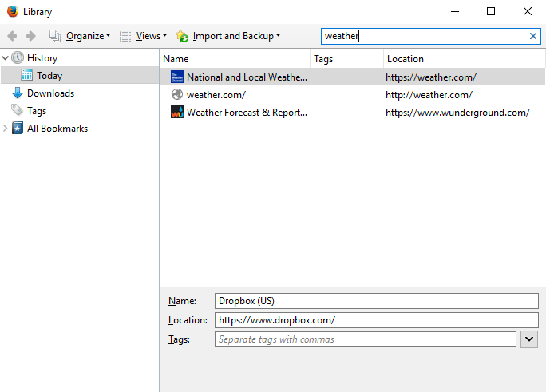Screen dimensions: 546x392
Task: Click the Today calendar icon
Action: click(27, 75)
